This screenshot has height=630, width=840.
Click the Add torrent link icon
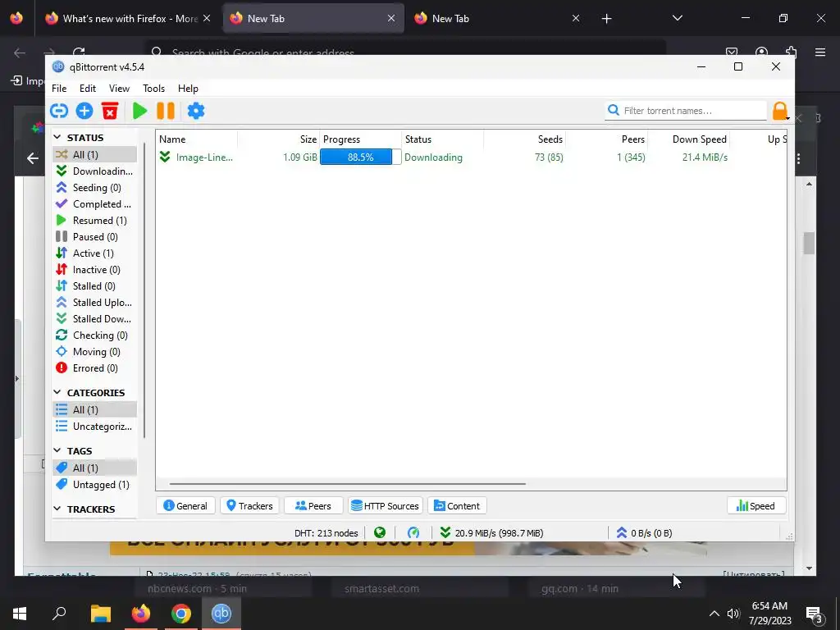tap(59, 111)
